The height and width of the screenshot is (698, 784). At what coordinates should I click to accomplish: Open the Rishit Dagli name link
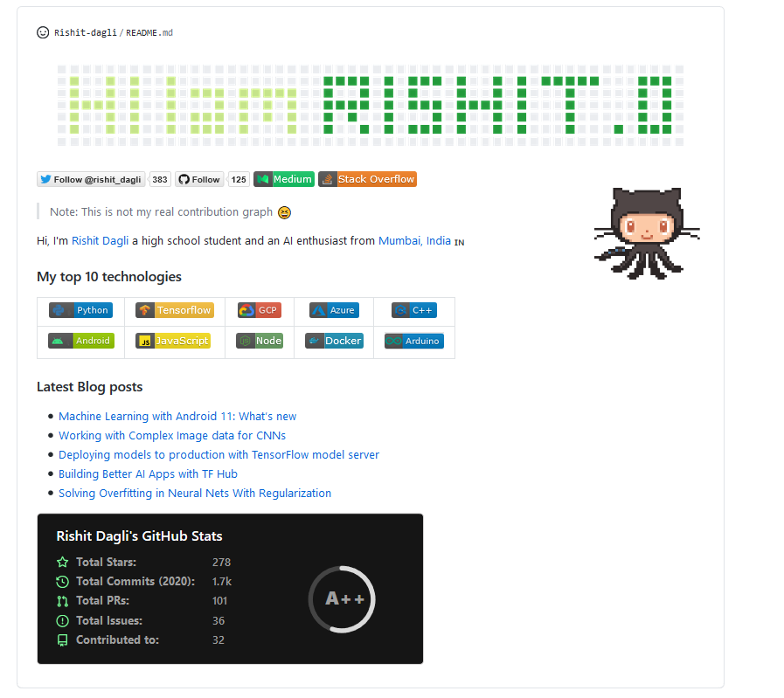coord(100,240)
